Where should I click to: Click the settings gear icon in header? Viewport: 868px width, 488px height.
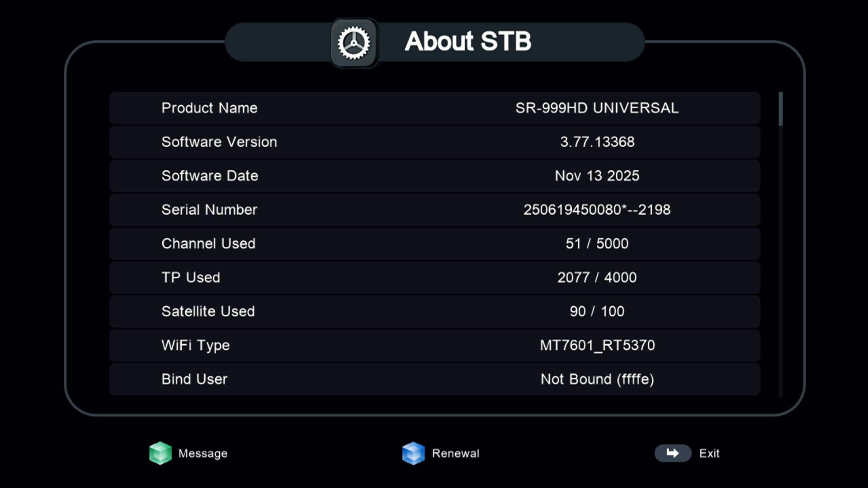click(x=354, y=43)
